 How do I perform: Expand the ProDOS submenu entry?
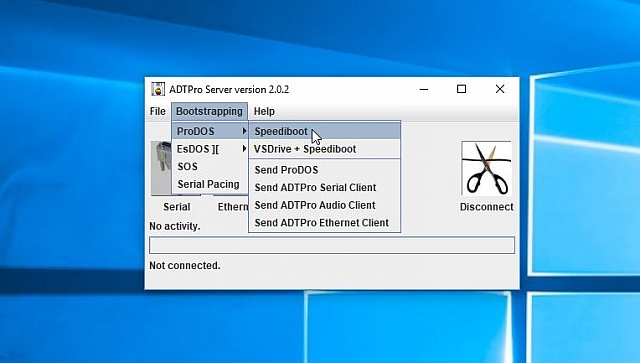[x=210, y=131]
